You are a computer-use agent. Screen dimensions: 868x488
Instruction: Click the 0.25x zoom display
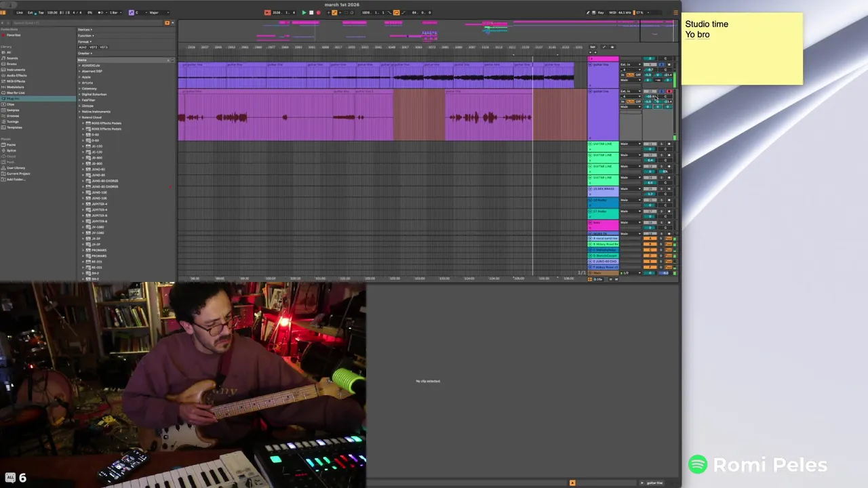598,279
